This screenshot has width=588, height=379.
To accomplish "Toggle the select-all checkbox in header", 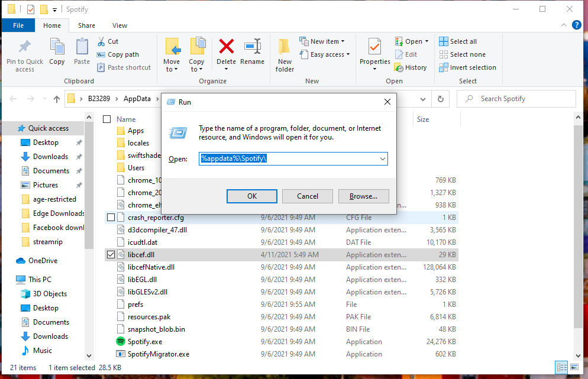I will coord(107,119).
